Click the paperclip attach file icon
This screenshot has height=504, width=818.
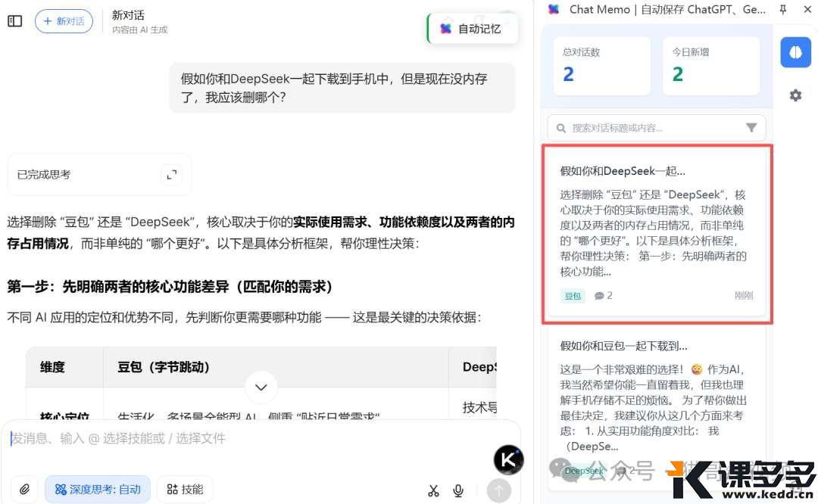(x=24, y=490)
